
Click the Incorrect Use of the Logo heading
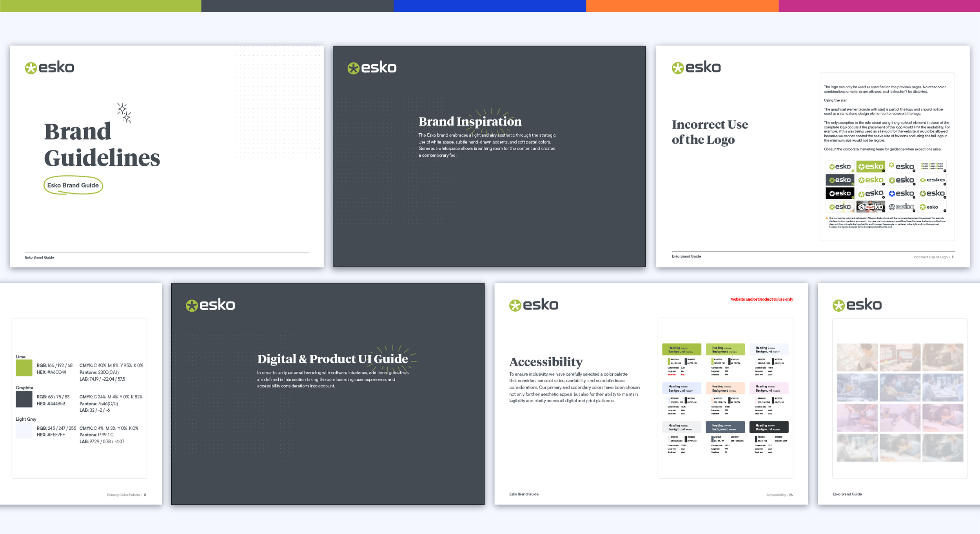[x=710, y=132]
